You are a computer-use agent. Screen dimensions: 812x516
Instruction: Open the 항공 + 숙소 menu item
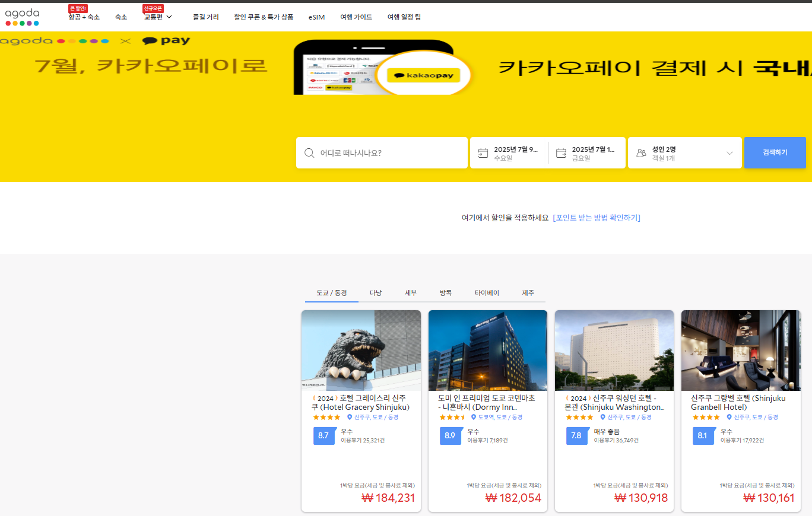point(84,17)
